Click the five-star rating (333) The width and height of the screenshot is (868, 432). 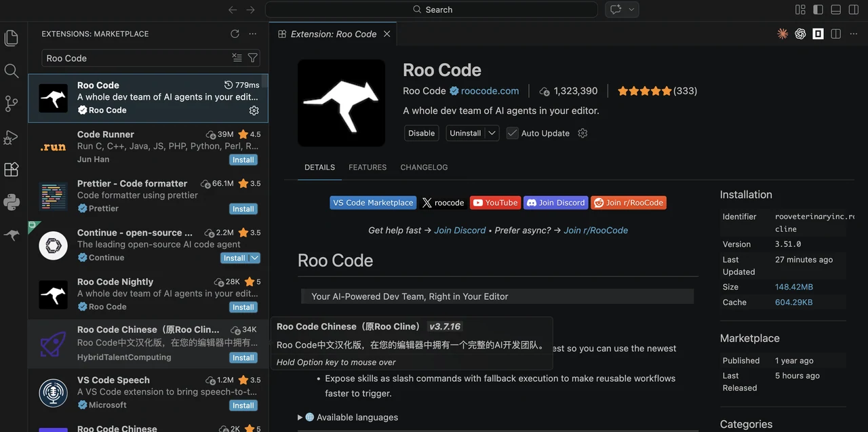click(657, 91)
